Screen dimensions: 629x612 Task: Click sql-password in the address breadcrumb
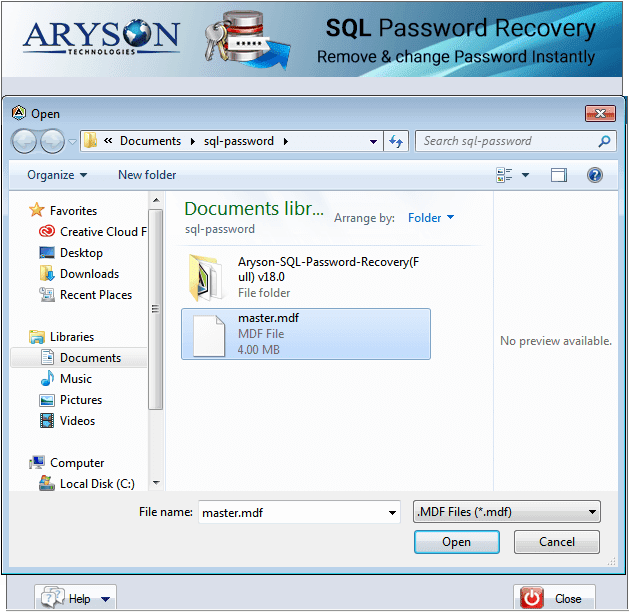[239, 141]
